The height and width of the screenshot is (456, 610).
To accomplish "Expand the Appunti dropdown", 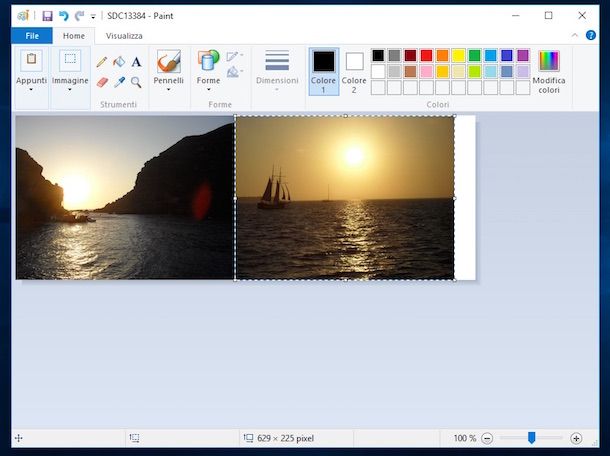I will [31, 85].
